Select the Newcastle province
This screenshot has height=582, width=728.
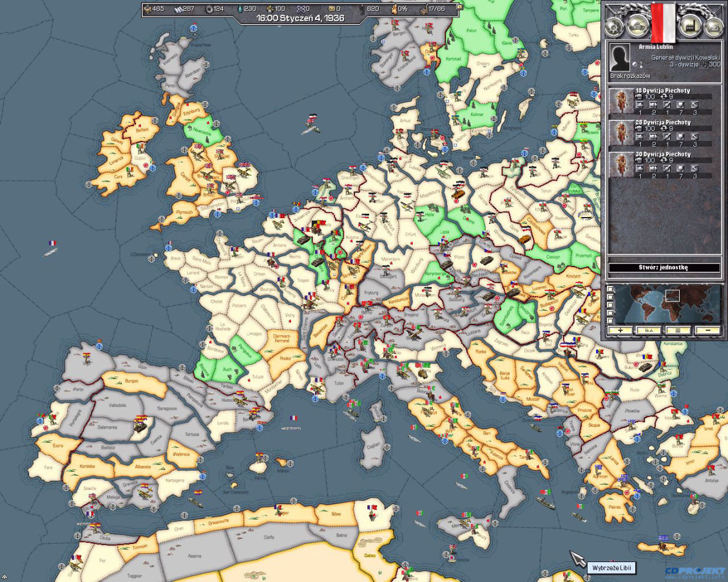(202, 131)
